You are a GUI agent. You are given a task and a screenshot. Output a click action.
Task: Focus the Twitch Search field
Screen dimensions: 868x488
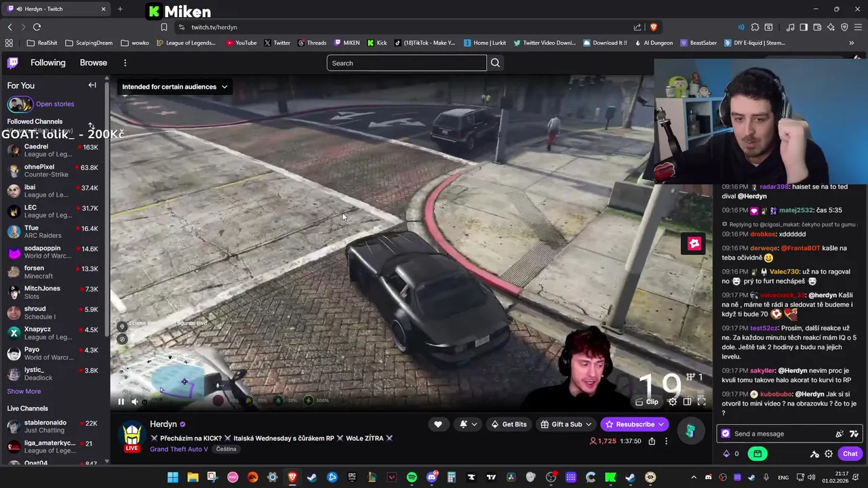[x=406, y=63]
